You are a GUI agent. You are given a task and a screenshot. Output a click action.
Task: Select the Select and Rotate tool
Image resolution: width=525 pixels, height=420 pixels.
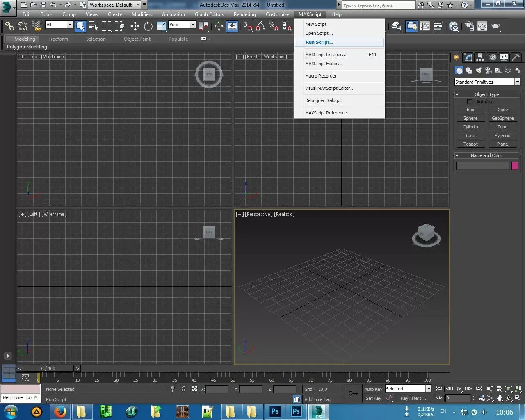[x=148, y=26]
